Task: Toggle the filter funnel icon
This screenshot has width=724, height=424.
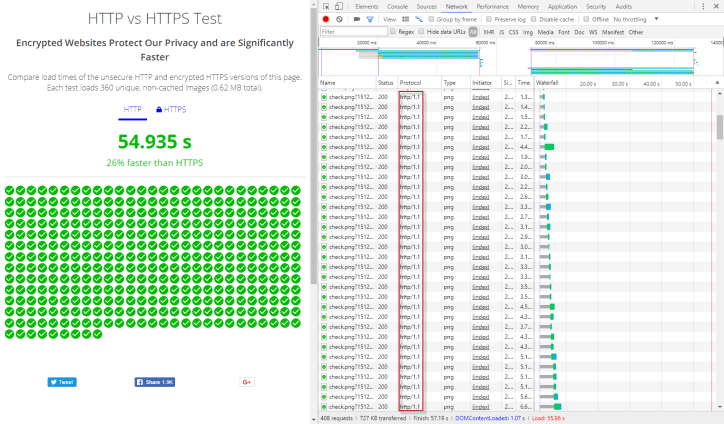Action: tap(369, 19)
